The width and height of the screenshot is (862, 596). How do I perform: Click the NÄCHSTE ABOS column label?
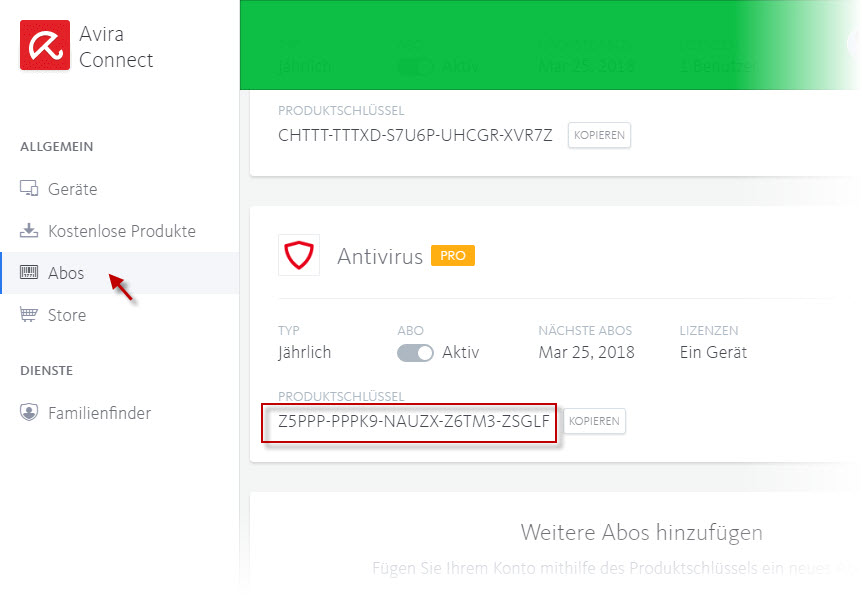585,330
